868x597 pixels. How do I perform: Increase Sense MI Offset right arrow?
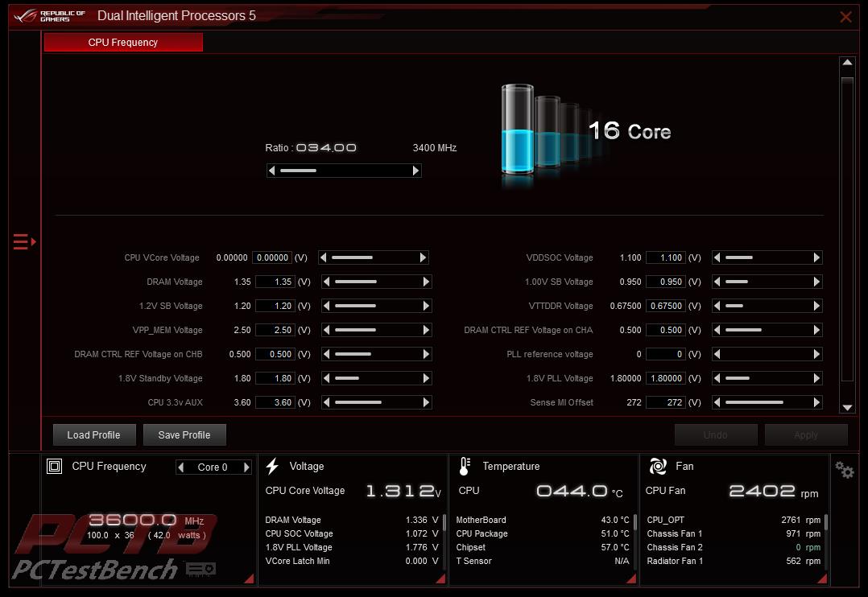coord(816,402)
